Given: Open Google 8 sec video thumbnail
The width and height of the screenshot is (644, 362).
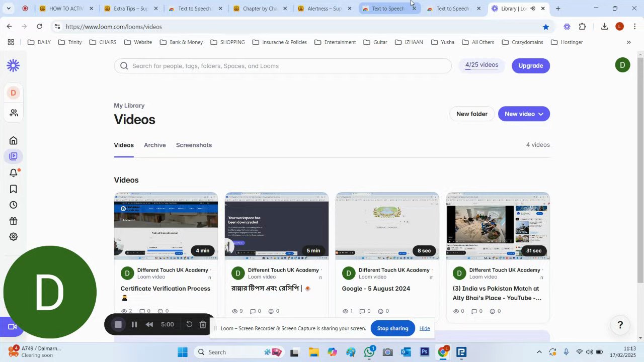Looking at the screenshot, I should point(387,226).
